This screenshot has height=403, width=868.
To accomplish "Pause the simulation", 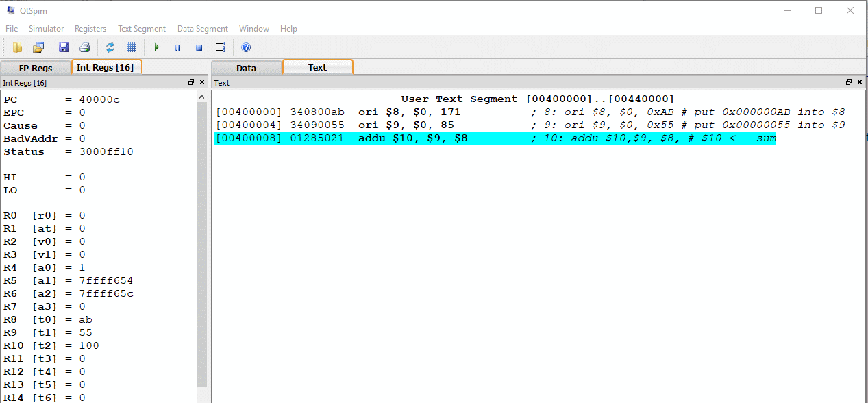I will 177,47.
